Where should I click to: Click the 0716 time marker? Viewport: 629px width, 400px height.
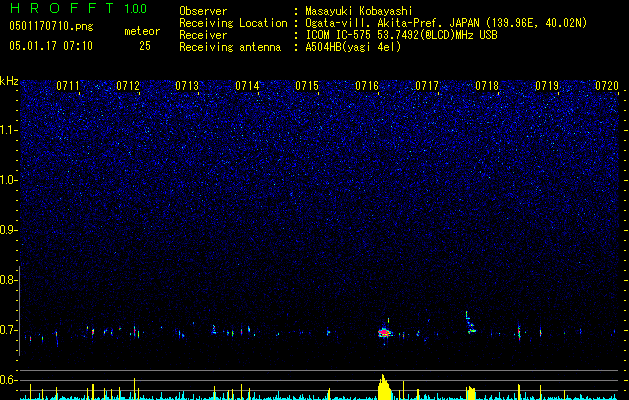coord(367,86)
